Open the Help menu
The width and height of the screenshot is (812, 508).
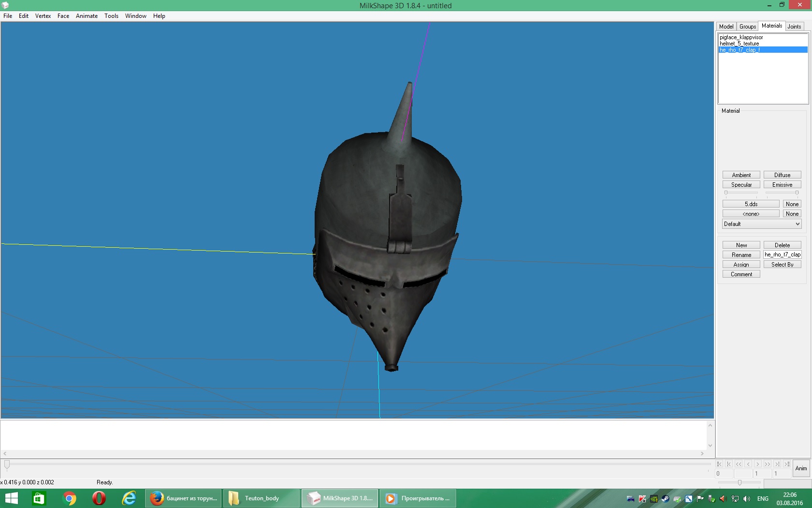pos(159,16)
